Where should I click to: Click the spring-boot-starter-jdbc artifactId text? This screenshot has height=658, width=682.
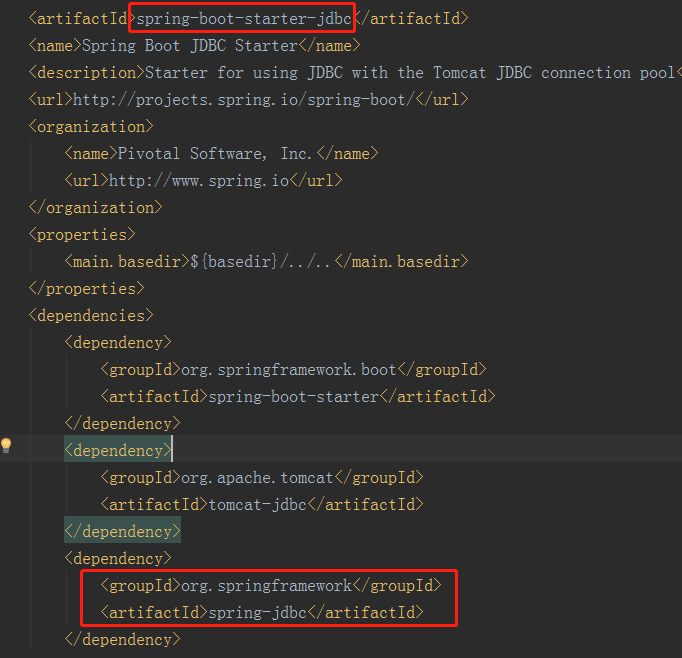pos(244,19)
